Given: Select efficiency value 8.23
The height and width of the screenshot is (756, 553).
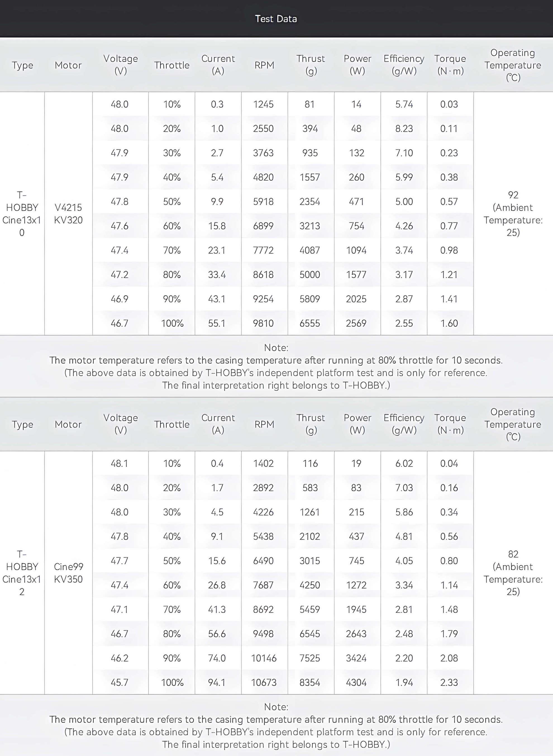Looking at the screenshot, I should (x=404, y=129).
